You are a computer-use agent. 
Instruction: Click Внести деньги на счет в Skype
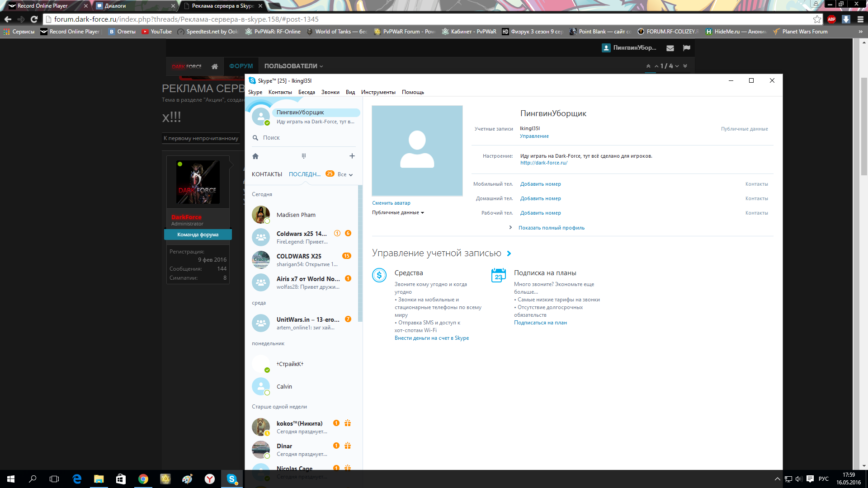pos(432,338)
